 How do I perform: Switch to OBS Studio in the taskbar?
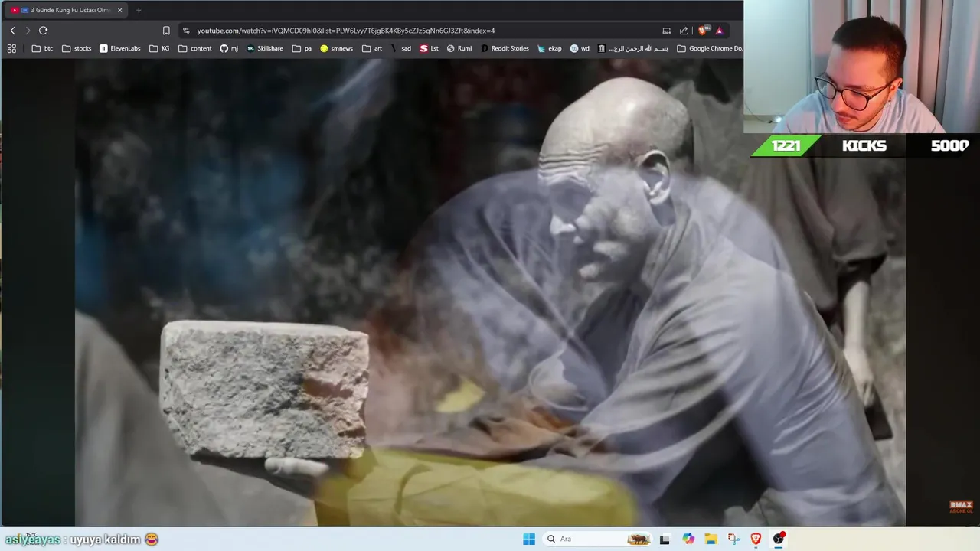(x=779, y=539)
